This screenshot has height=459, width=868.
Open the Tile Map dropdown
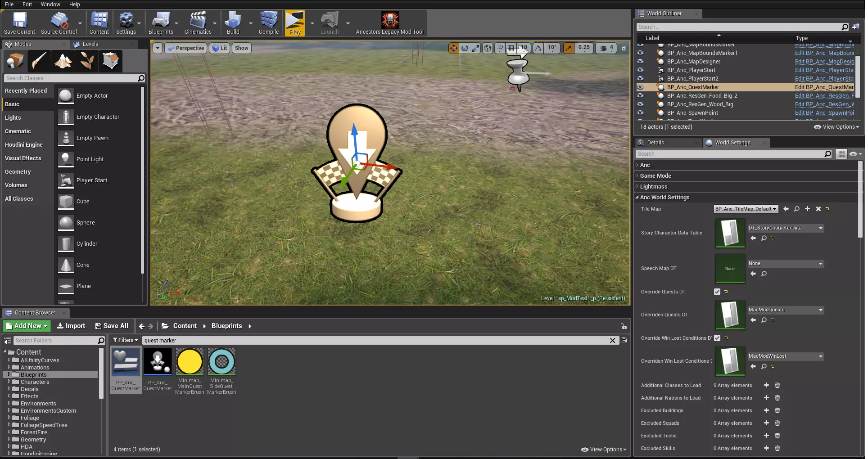(x=746, y=209)
